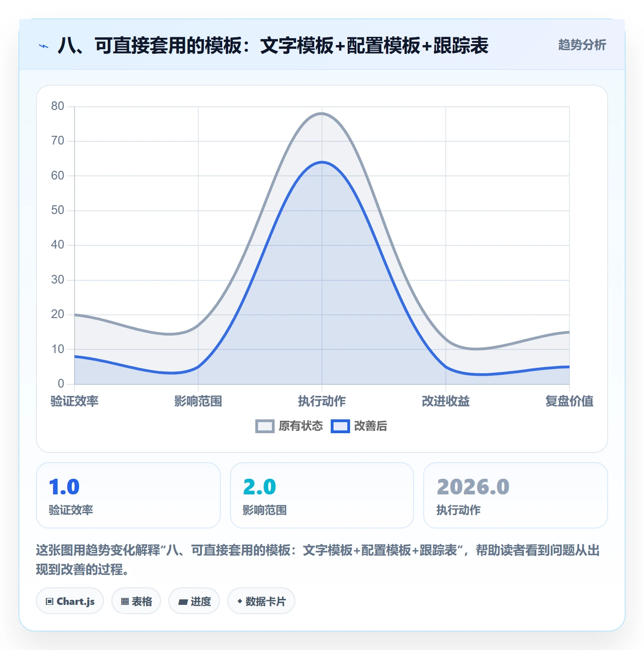Click the 40 y-axis value

[x=57, y=245]
